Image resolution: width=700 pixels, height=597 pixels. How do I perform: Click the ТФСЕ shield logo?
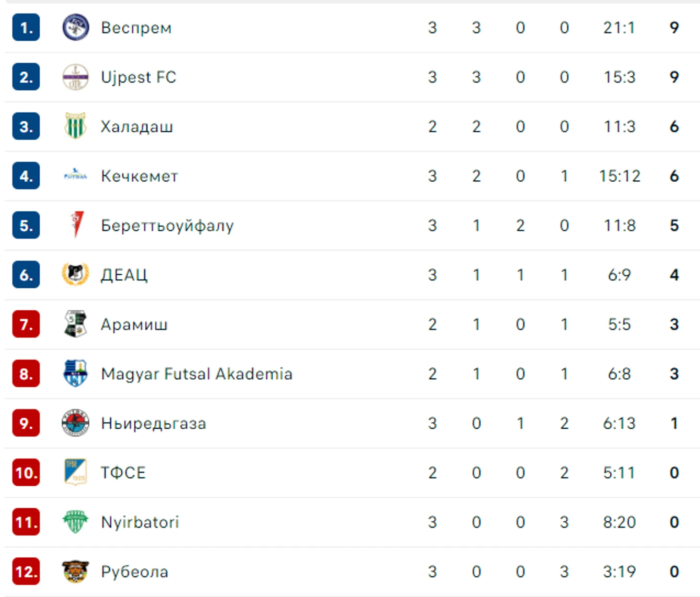click(75, 472)
